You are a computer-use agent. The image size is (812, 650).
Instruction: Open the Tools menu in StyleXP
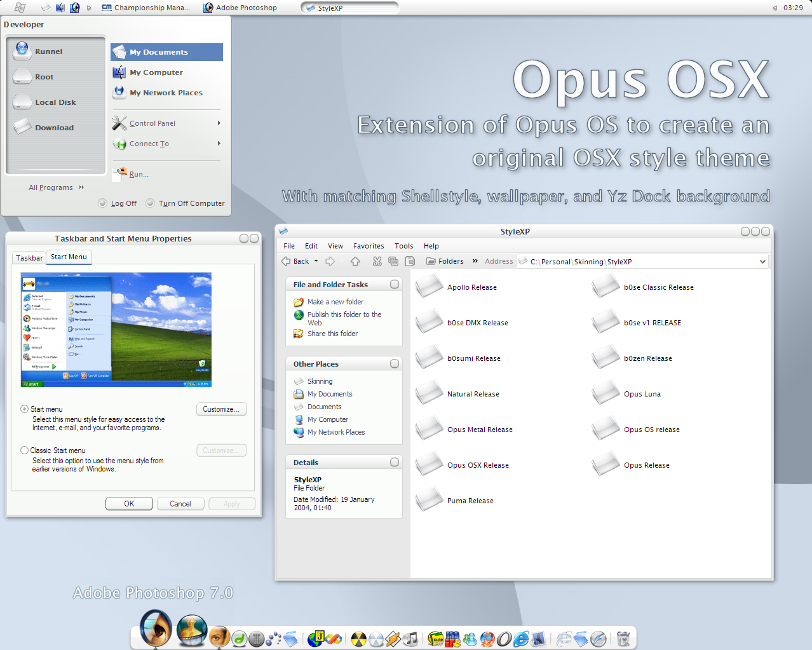[x=404, y=246]
